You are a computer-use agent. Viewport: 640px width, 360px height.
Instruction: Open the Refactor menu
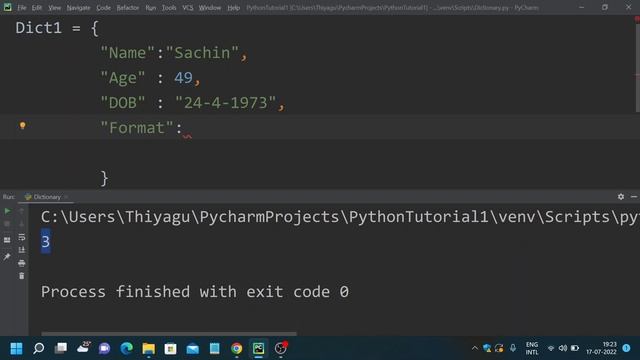point(128,8)
